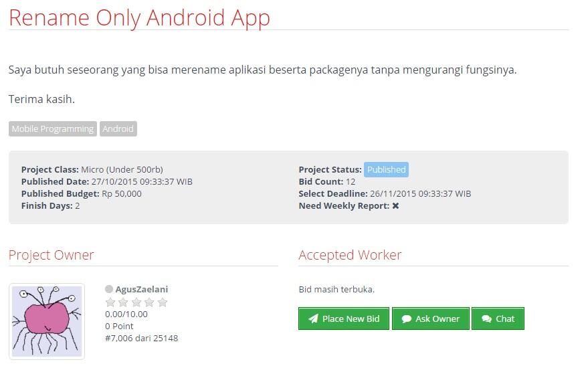Image resolution: width=588 pixels, height=368 pixels.
Task: Click the Published status badge
Action: click(386, 169)
